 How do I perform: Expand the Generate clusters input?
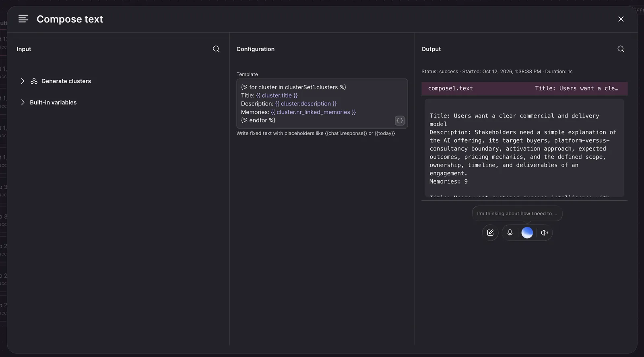23,81
